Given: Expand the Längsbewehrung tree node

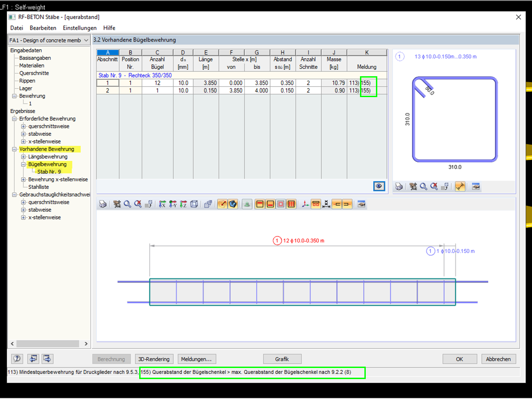Looking at the screenshot, I should (x=23, y=157).
